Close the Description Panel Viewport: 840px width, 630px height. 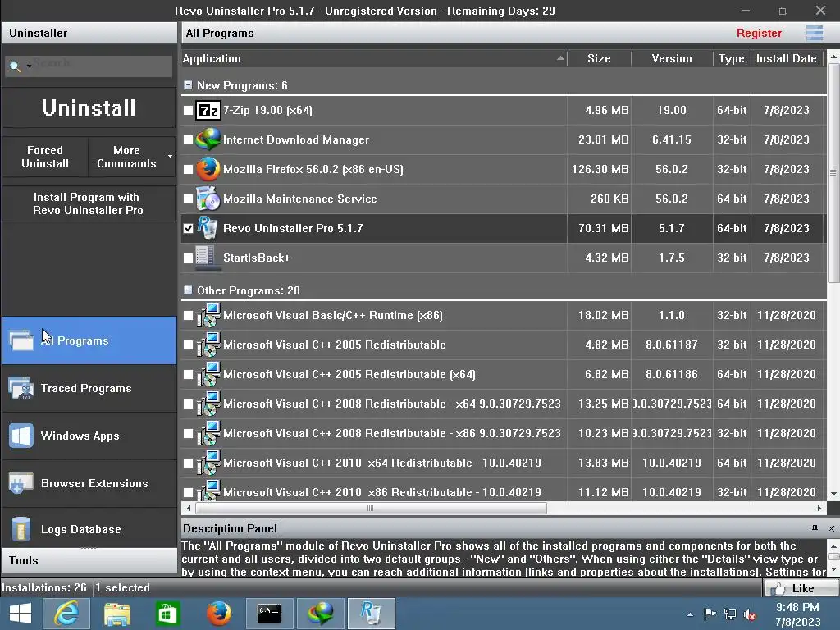831,528
